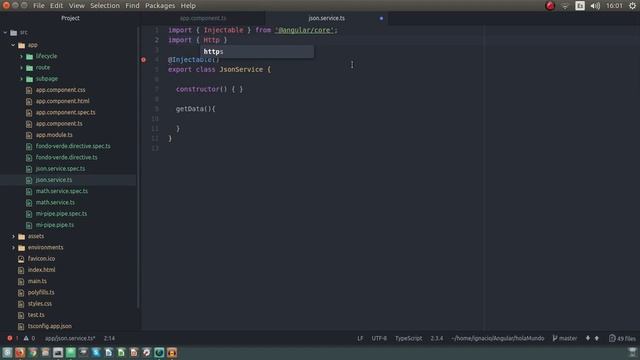
Task: Expand the assets folder chevron
Action: coord(13,236)
